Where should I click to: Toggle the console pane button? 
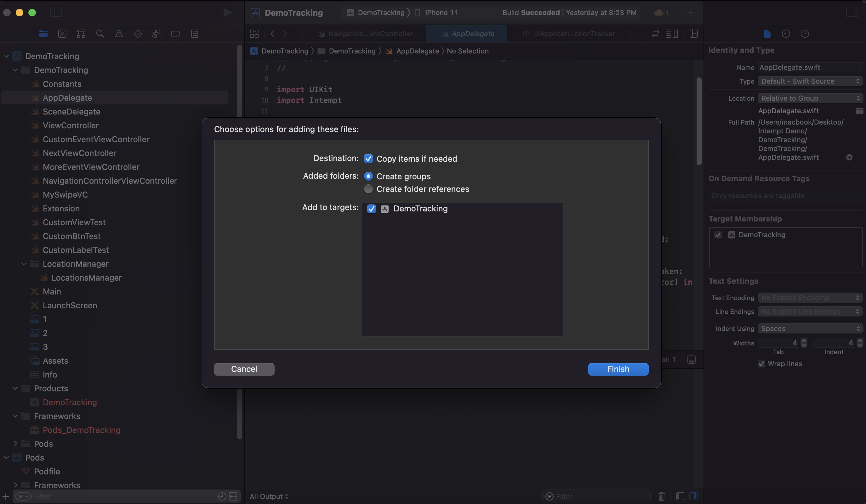[693, 496]
